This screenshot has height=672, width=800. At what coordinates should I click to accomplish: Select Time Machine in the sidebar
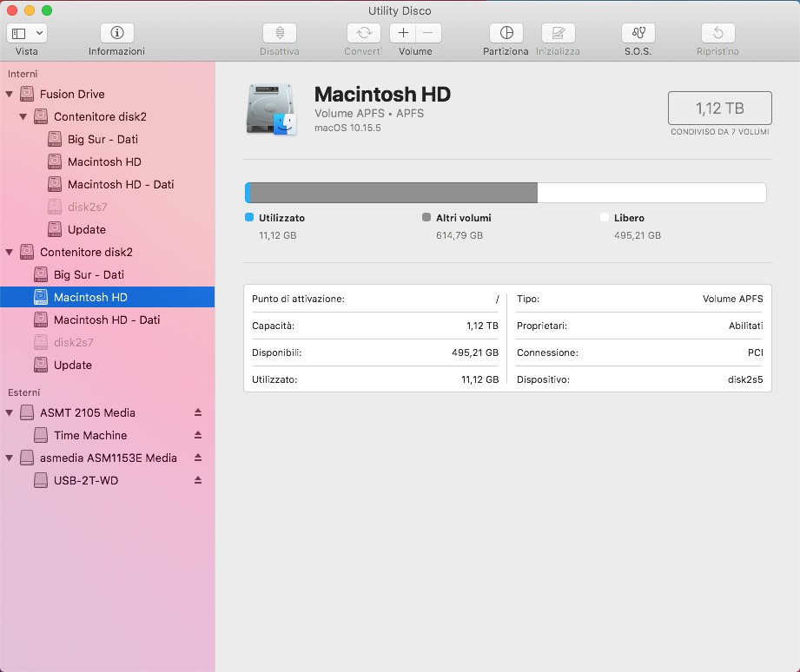pos(89,435)
